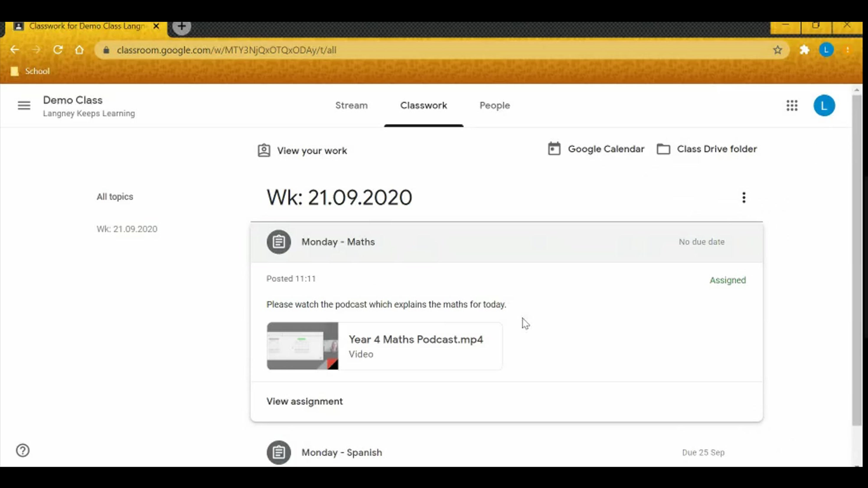Click View assignment link

304,402
